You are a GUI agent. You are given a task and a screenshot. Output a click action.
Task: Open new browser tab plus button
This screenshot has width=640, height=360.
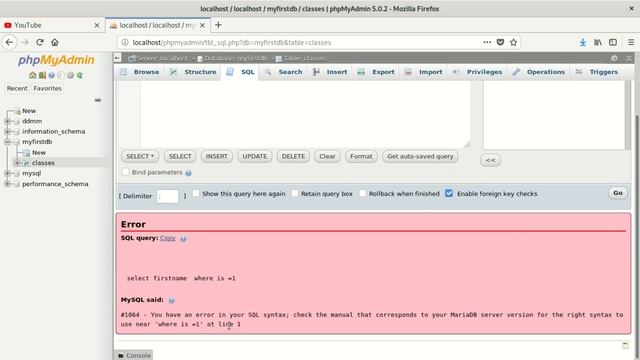[218, 25]
